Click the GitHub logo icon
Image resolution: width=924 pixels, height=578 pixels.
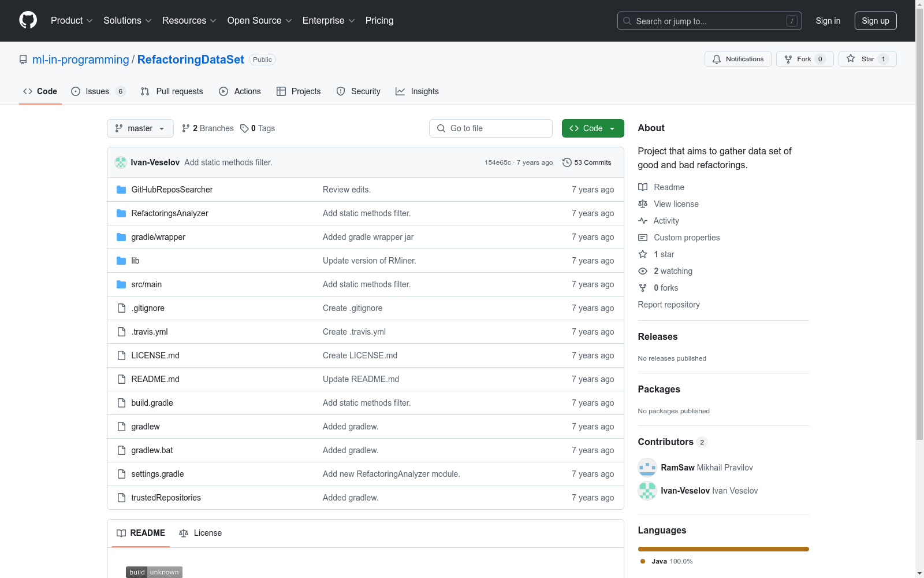[28, 20]
